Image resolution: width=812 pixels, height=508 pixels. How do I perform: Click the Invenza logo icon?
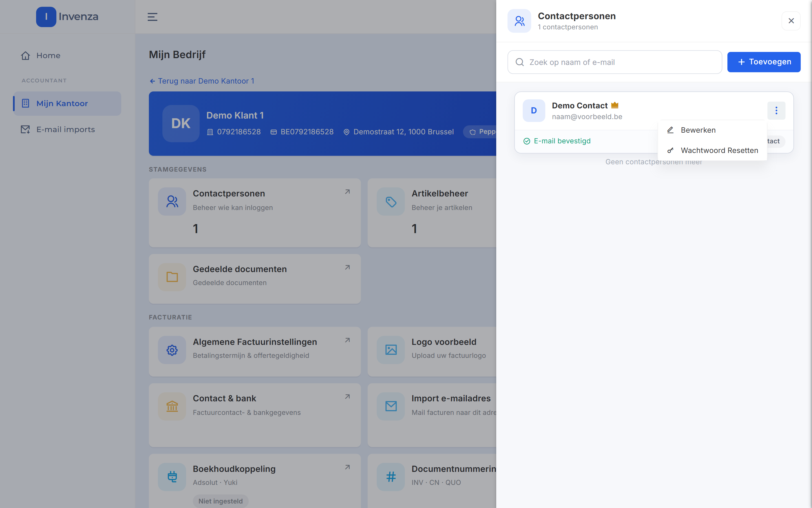pyautogui.click(x=46, y=17)
